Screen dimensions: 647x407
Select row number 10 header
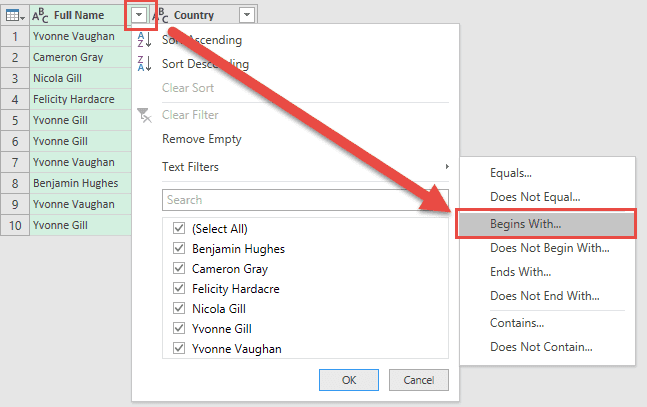[15, 225]
